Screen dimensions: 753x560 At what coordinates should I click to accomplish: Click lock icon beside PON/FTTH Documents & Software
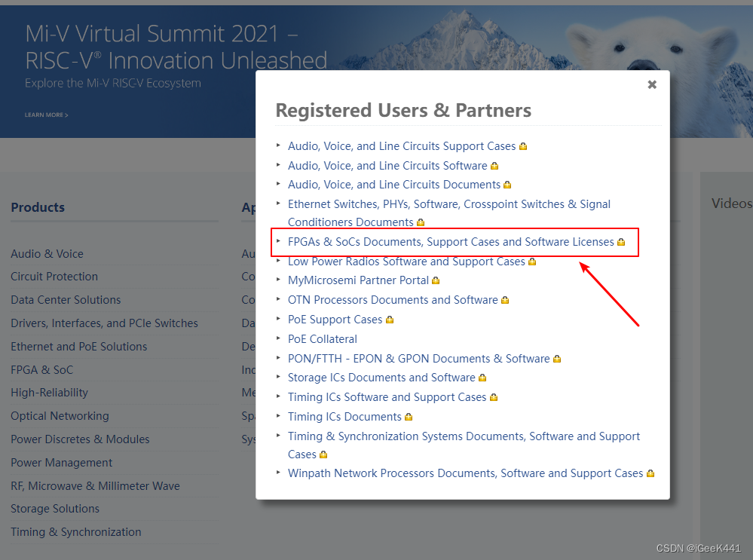coord(556,360)
